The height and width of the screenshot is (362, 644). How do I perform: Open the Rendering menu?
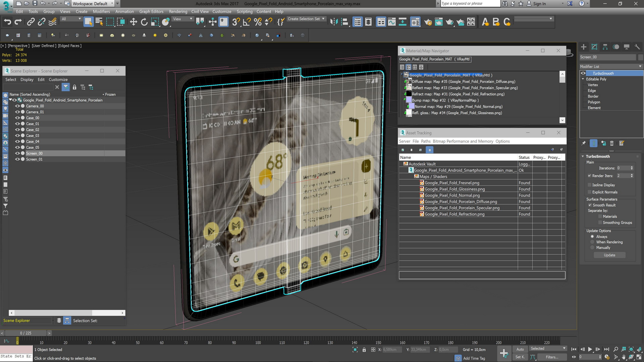click(178, 11)
